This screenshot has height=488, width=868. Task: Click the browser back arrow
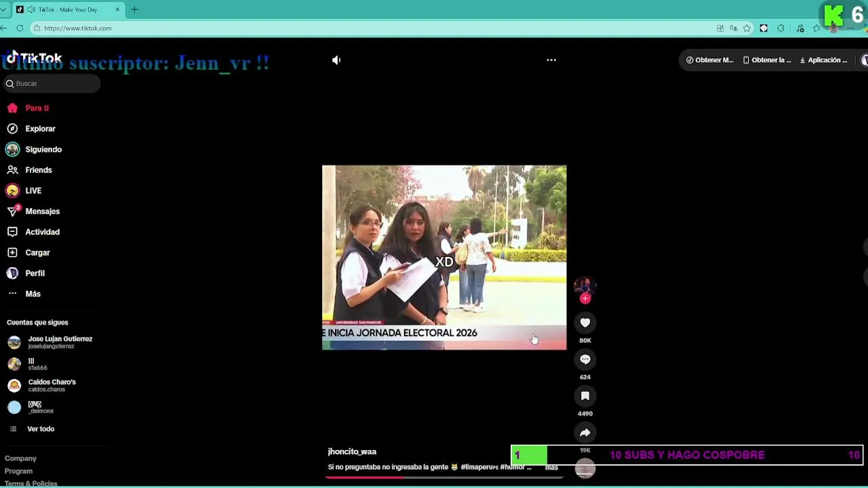(4, 28)
